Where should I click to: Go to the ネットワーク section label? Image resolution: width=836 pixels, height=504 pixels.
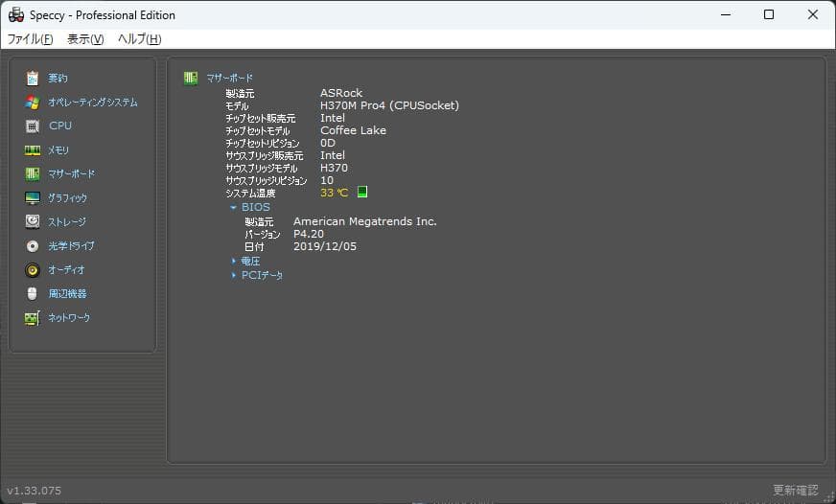[x=69, y=318]
